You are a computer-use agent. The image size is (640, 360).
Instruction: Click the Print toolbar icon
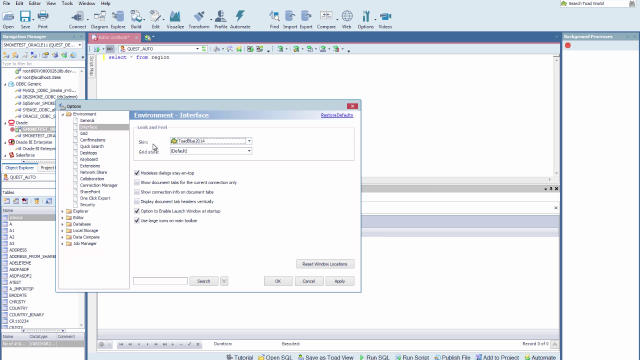[43, 19]
